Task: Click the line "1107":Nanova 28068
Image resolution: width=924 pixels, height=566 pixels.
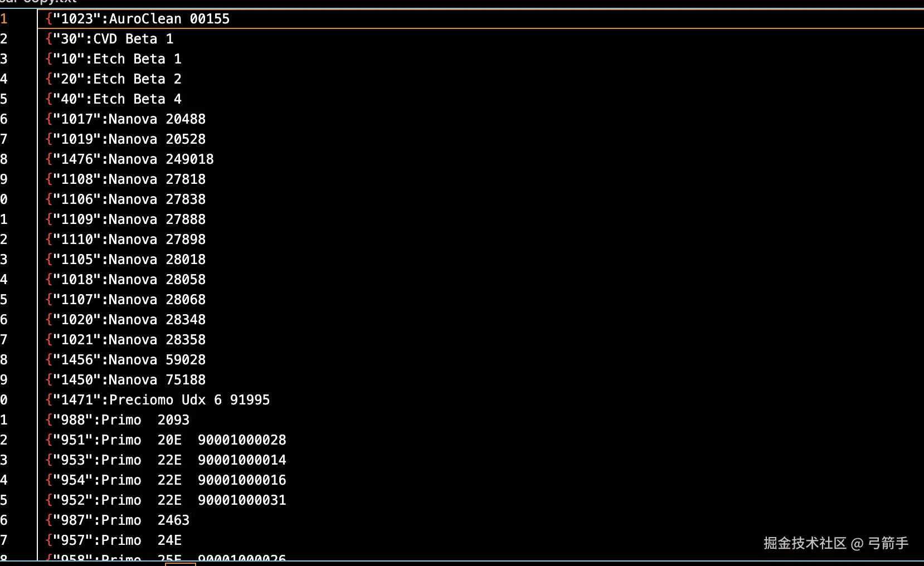Action: [126, 300]
